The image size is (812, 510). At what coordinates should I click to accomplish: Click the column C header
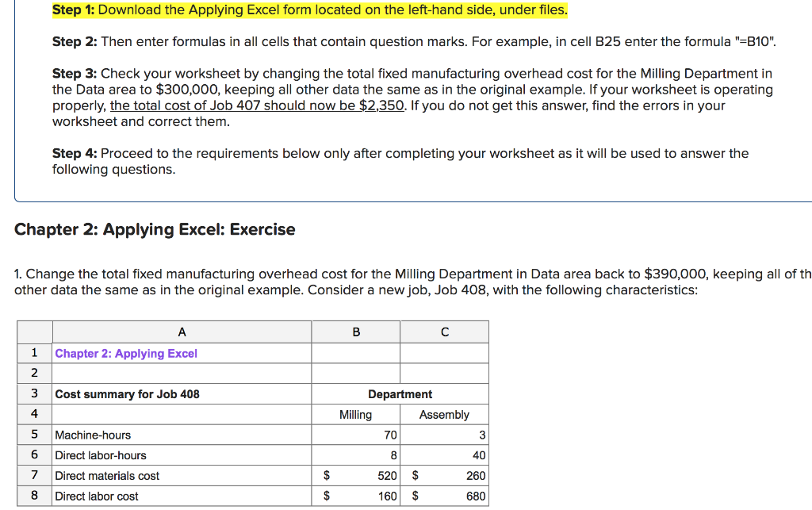click(444, 332)
